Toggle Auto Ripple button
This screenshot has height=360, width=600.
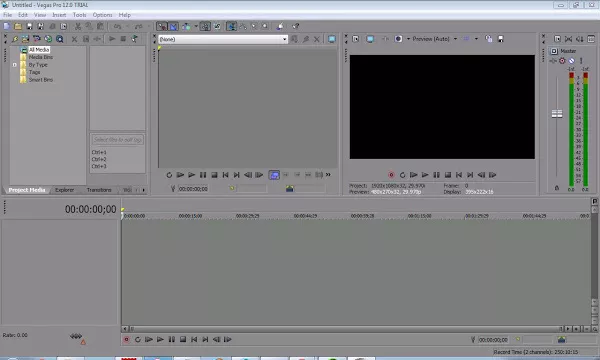[x=186, y=26]
